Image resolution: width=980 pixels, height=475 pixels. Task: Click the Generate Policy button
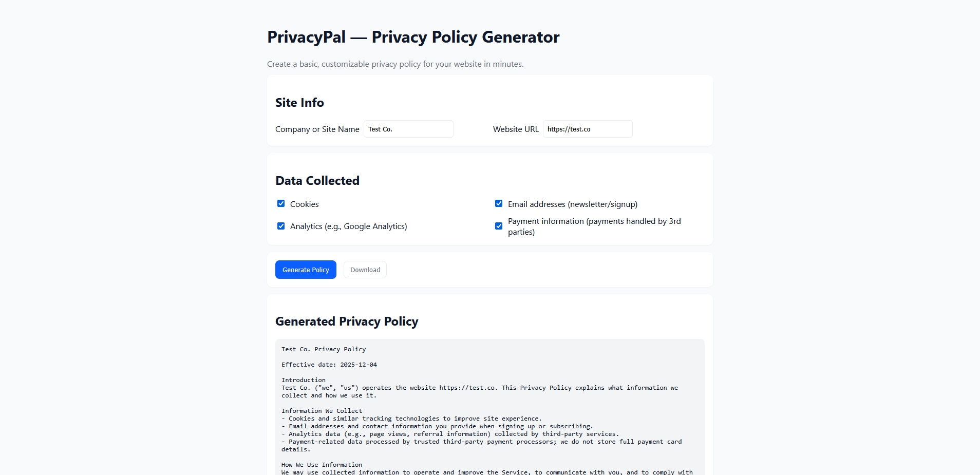tap(306, 270)
